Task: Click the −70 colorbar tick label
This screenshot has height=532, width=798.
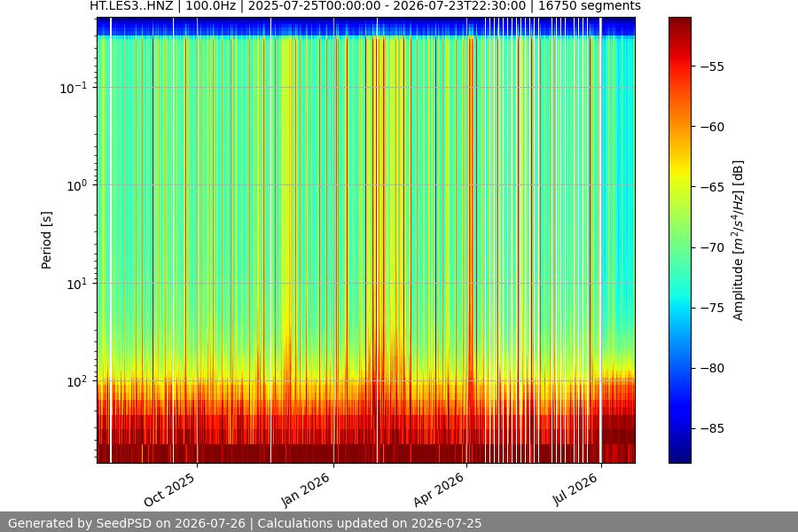Action: 712,247
